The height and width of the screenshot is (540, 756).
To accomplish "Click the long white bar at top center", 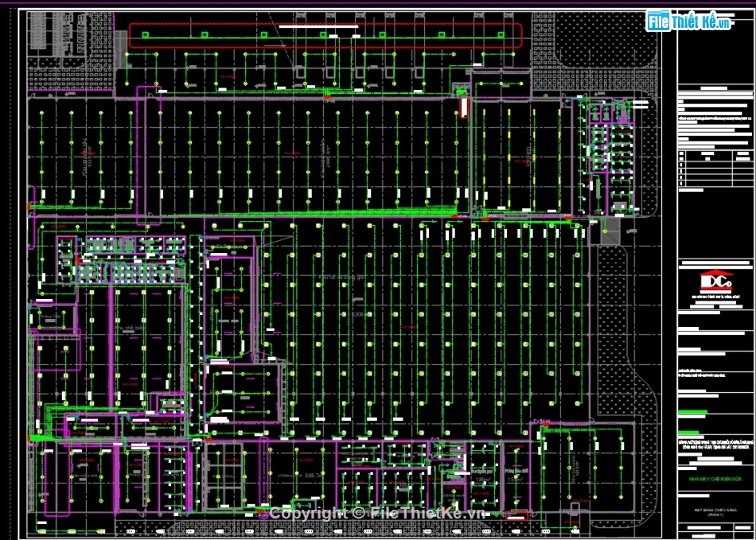I will [319, 25].
